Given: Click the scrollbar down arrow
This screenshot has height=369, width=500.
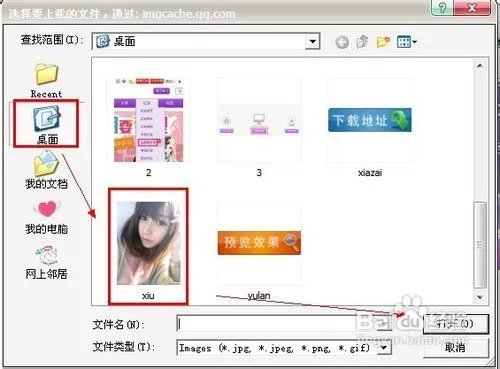Looking at the screenshot, I should pos(480,297).
